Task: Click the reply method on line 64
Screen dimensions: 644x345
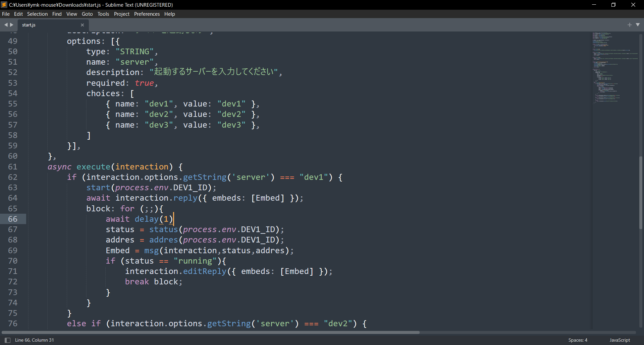Action: pyautogui.click(x=185, y=198)
